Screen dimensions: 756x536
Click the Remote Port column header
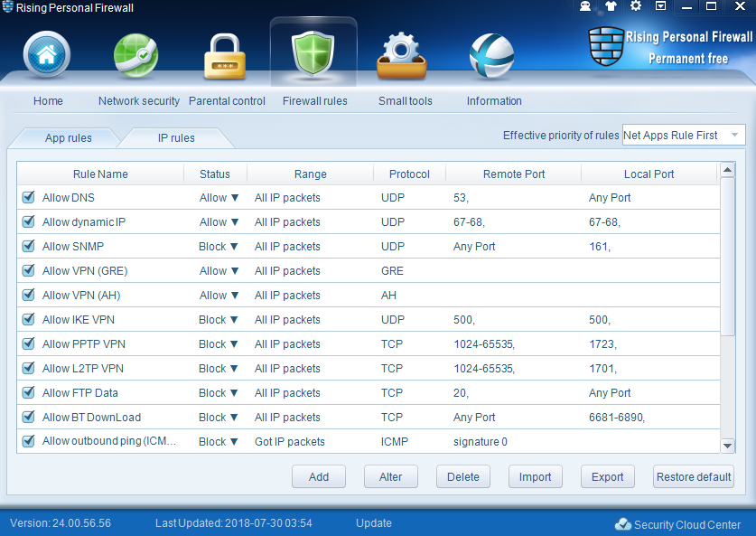pos(514,174)
